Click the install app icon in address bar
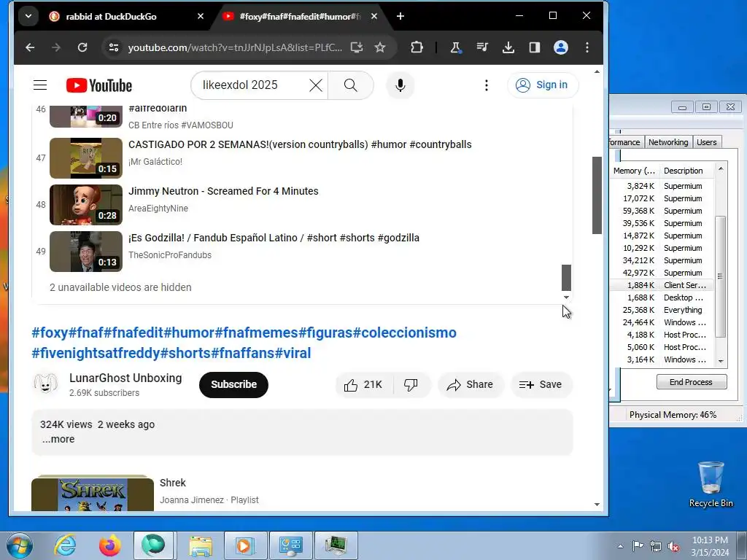Image resolution: width=747 pixels, height=560 pixels. (x=356, y=47)
